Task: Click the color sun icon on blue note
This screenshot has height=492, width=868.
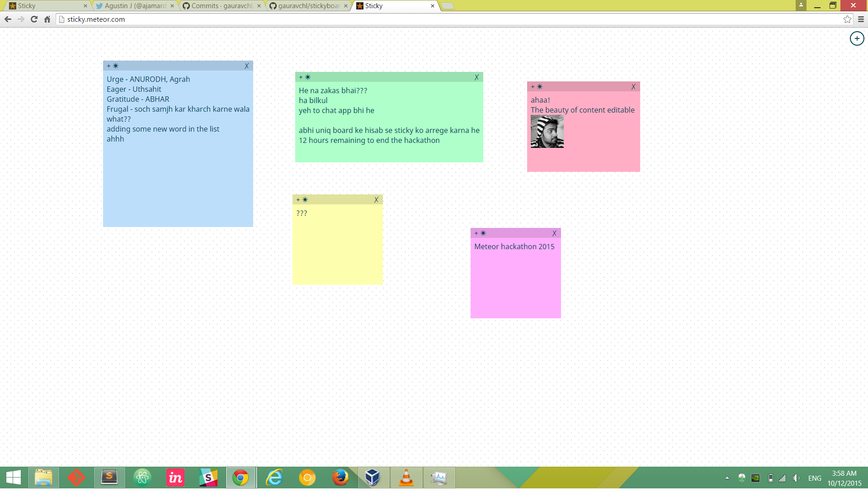Action: point(116,66)
